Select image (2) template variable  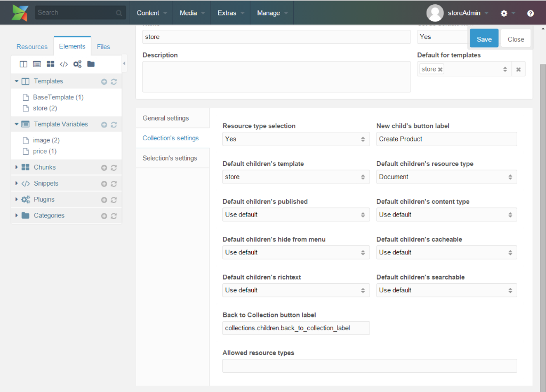point(46,140)
